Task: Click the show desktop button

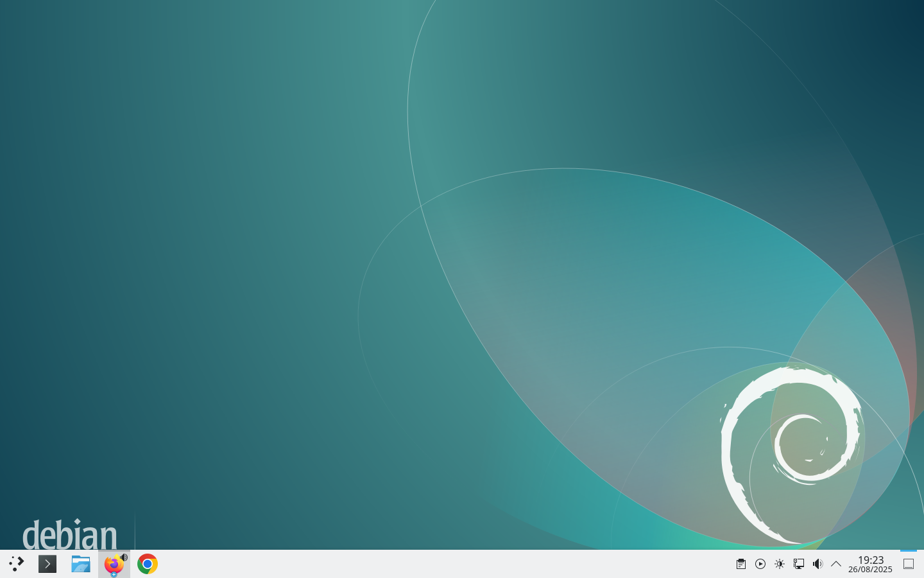Action: [909, 564]
